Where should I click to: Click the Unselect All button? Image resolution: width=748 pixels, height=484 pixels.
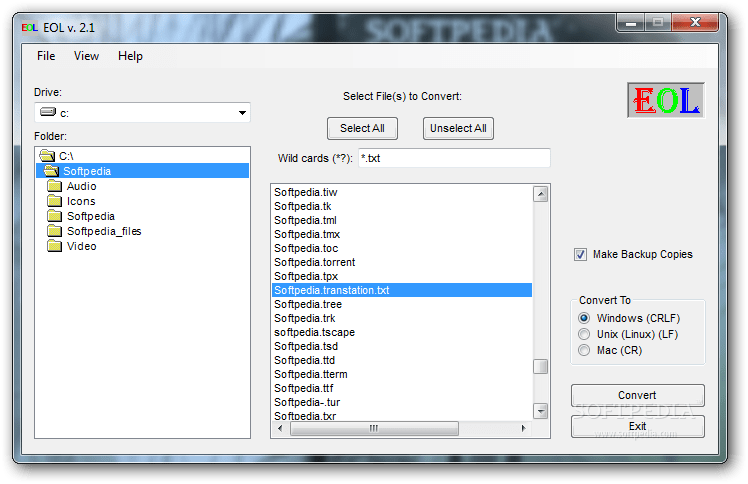click(x=458, y=128)
